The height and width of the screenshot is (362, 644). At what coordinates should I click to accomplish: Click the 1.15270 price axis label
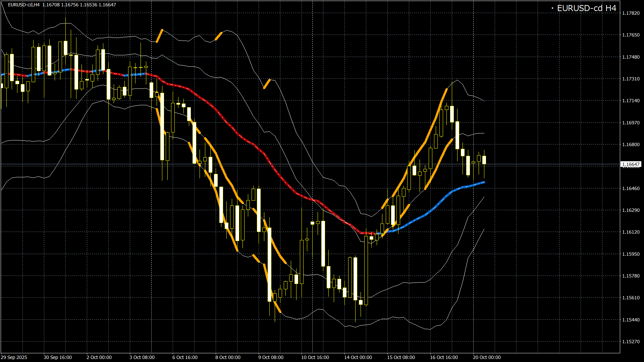pos(631,342)
